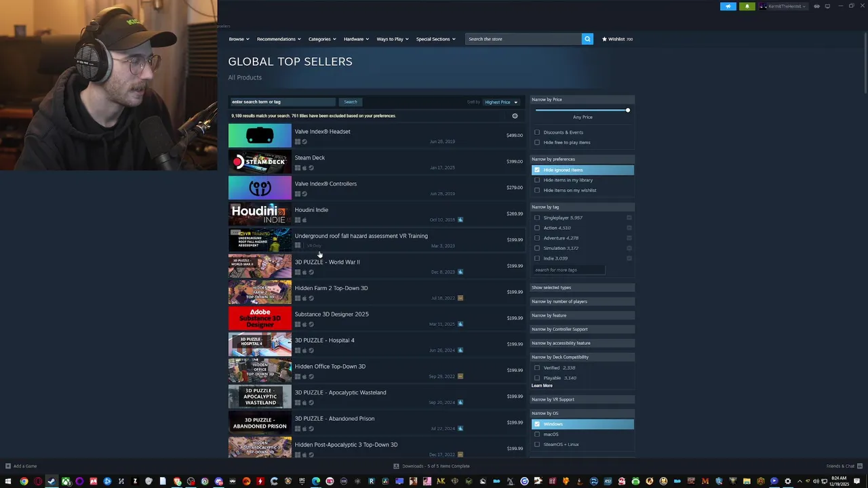The width and height of the screenshot is (868, 488).
Task: Open the VR mode goggles icon
Action: point(816,6)
